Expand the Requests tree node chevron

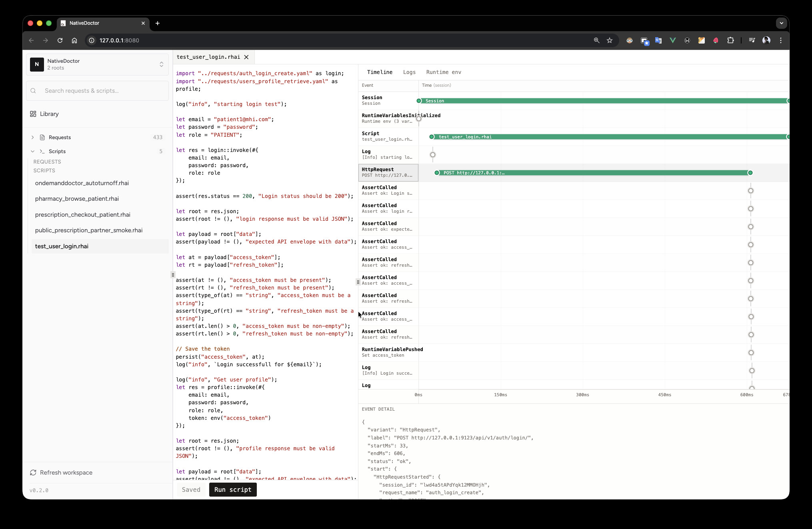point(33,137)
